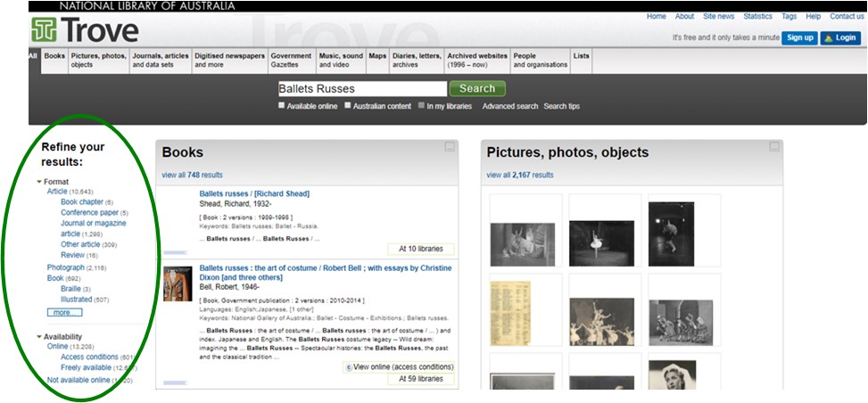Minimise the Books results panel
This screenshot has width=868, height=403.
(451, 147)
